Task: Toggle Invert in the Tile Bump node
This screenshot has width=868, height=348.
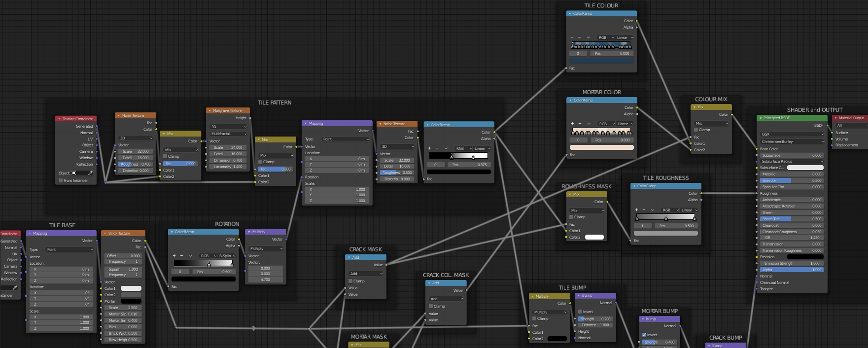Action: click(580, 312)
